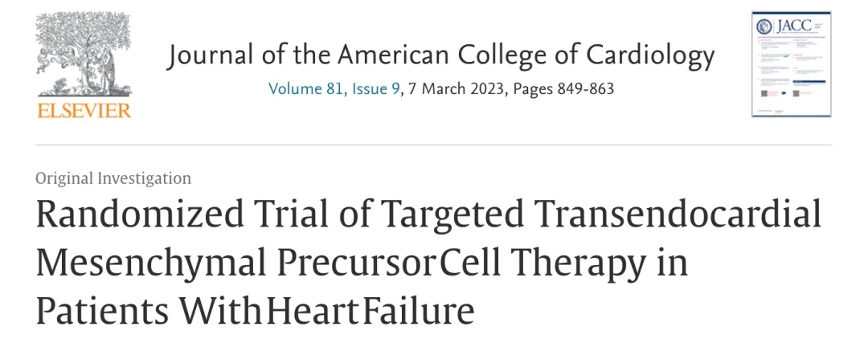Click the Original Investigation label
868x347 pixels.
(113, 178)
